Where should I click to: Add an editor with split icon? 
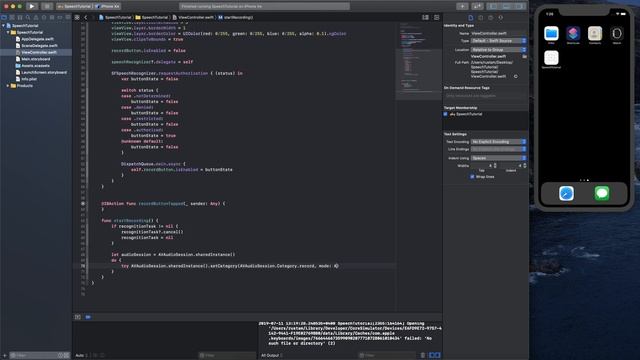(437, 18)
